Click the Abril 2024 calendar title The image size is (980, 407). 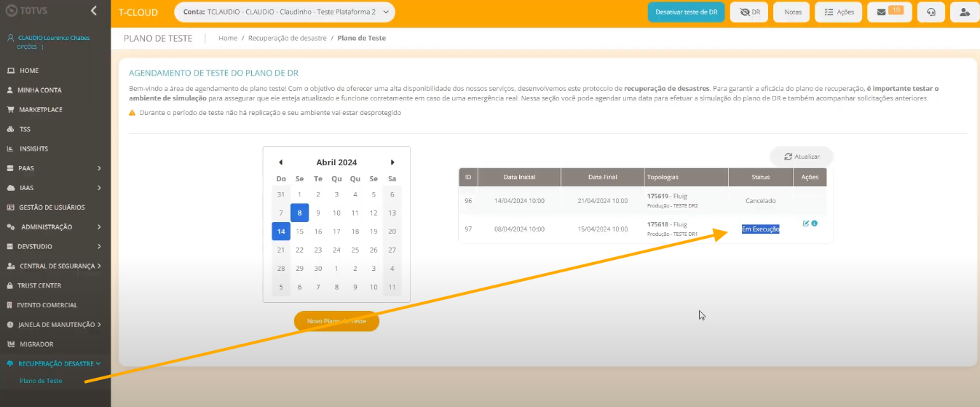point(336,162)
